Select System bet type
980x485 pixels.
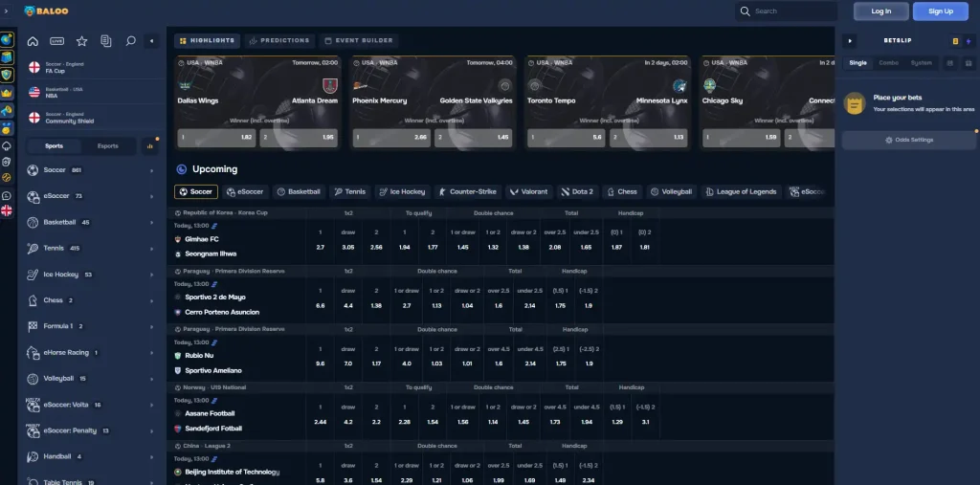[921, 63]
